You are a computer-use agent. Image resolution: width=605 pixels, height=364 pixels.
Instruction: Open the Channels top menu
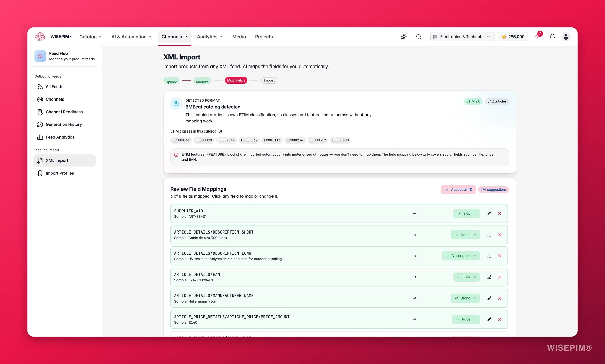coord(174,37)
